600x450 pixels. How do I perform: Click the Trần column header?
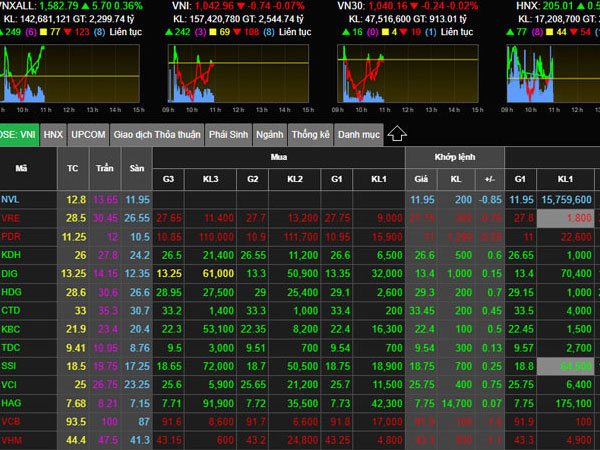104,168
